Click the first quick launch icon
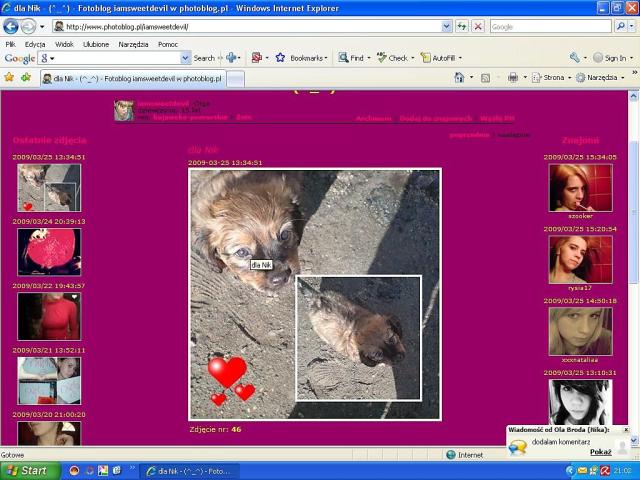 coord(74,471)
